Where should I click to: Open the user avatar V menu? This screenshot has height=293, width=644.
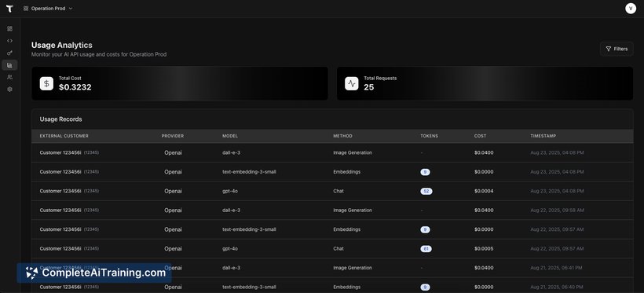(x=631, y=9)
